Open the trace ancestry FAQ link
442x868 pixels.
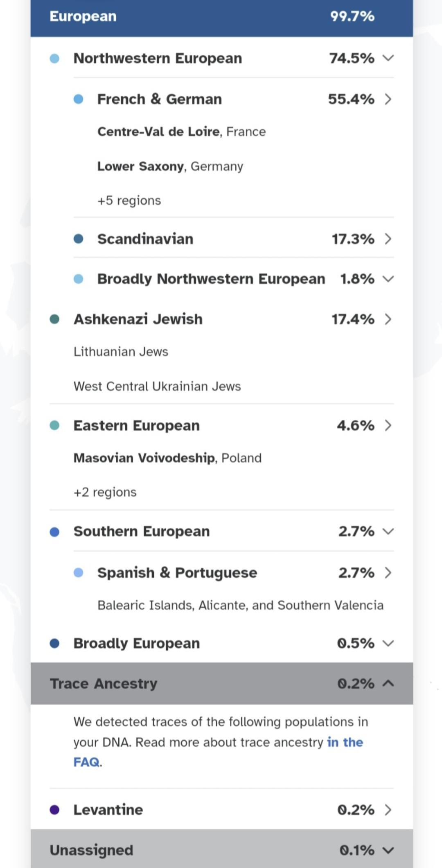pyautogui.click(x=345, y=742)
